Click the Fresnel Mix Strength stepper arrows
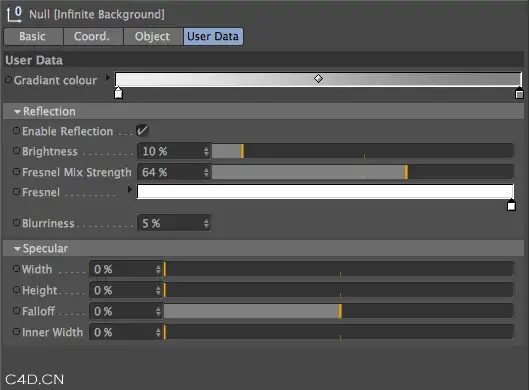Screen dimensions: 529x390 pos(206,172)
